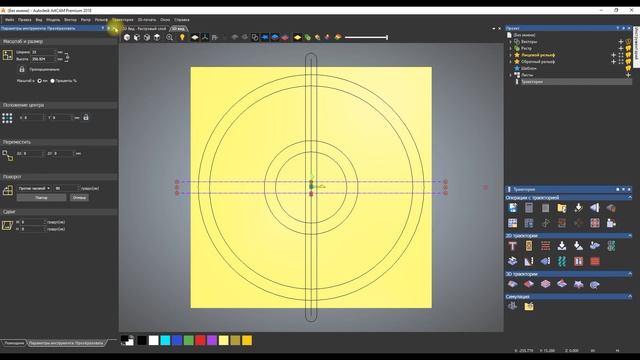Screen dimensions: 640x360
Task: Open the Модель menu
Action: tap(53, 20)
